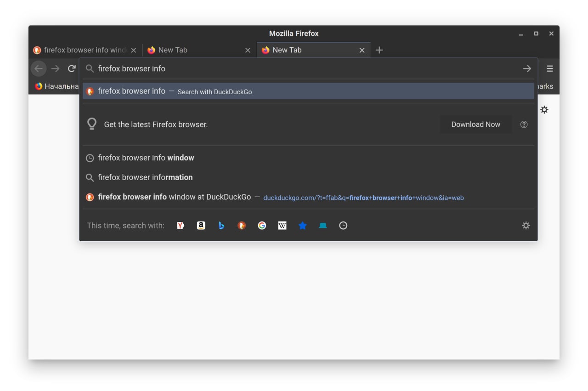Click 'Get the latest Firefox browser.' tip text
Viewport: 588px width, 391px height.
(x=156, y=125)
